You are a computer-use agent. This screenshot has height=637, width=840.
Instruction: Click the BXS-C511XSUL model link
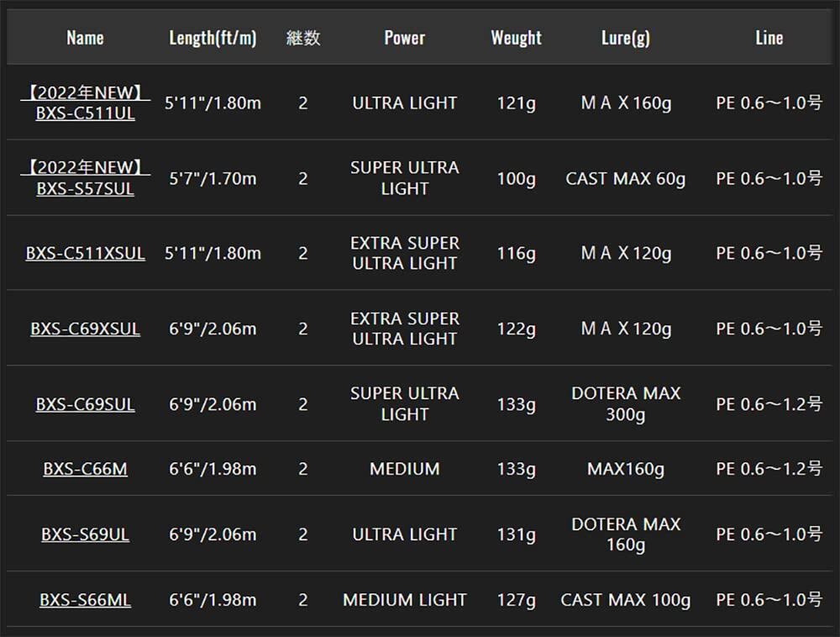[85, 253]
